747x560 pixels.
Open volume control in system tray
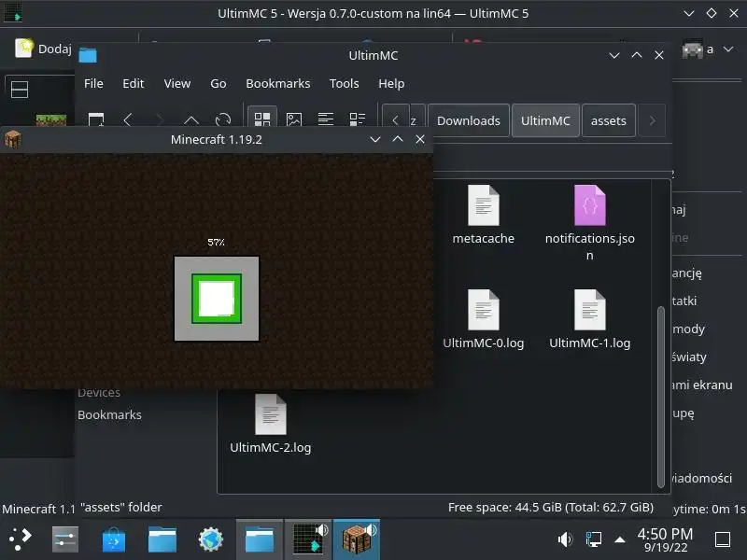(565, 539)
